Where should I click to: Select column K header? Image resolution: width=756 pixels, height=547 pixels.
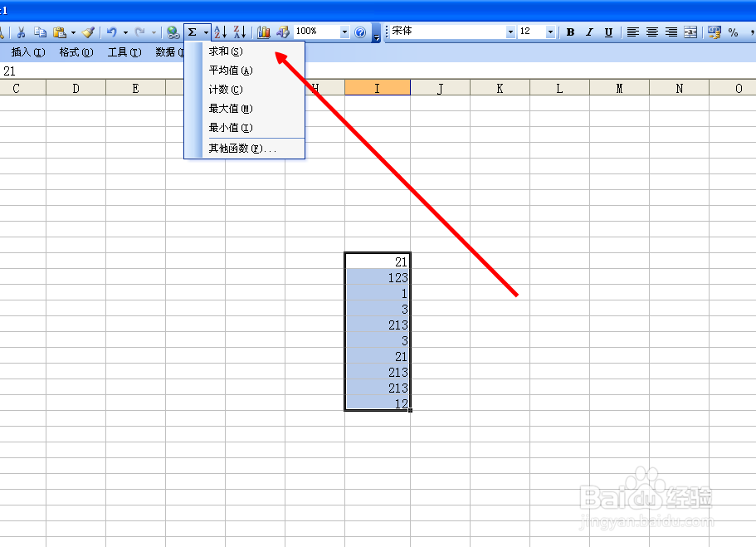click(x=500, y=88)
